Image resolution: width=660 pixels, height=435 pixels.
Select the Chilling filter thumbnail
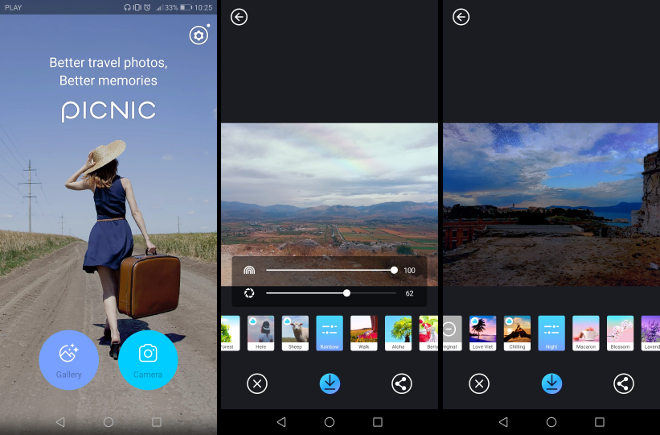pyautogui.click(x=517, y=332)
